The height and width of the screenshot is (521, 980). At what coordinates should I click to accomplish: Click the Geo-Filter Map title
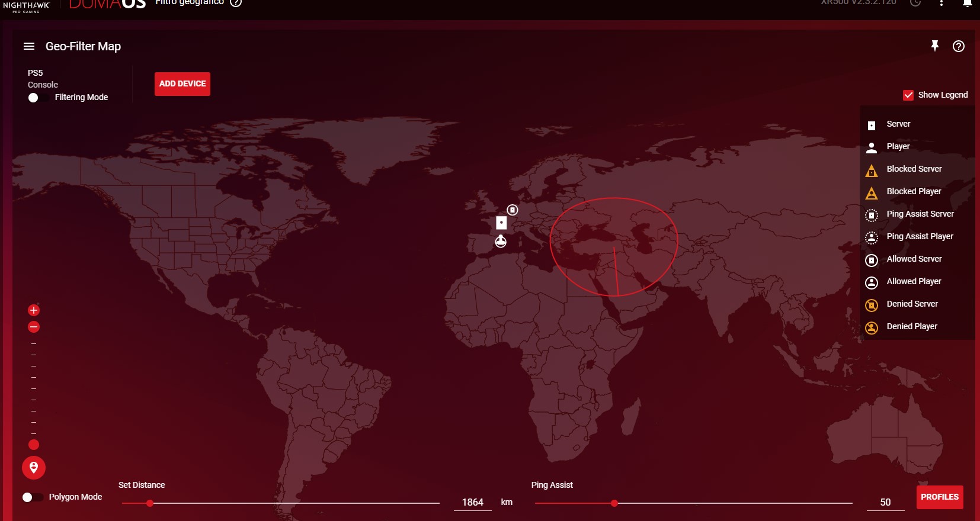[83, 46]
